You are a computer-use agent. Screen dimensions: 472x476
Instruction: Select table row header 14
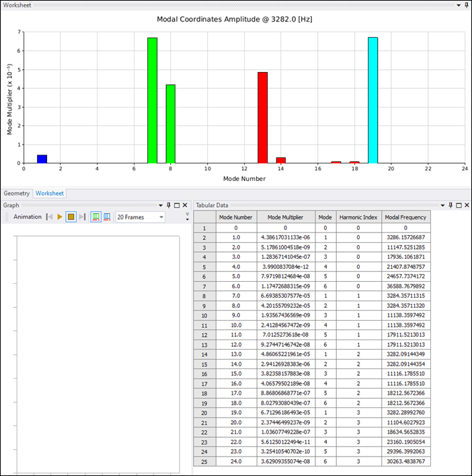click(204, 354)
